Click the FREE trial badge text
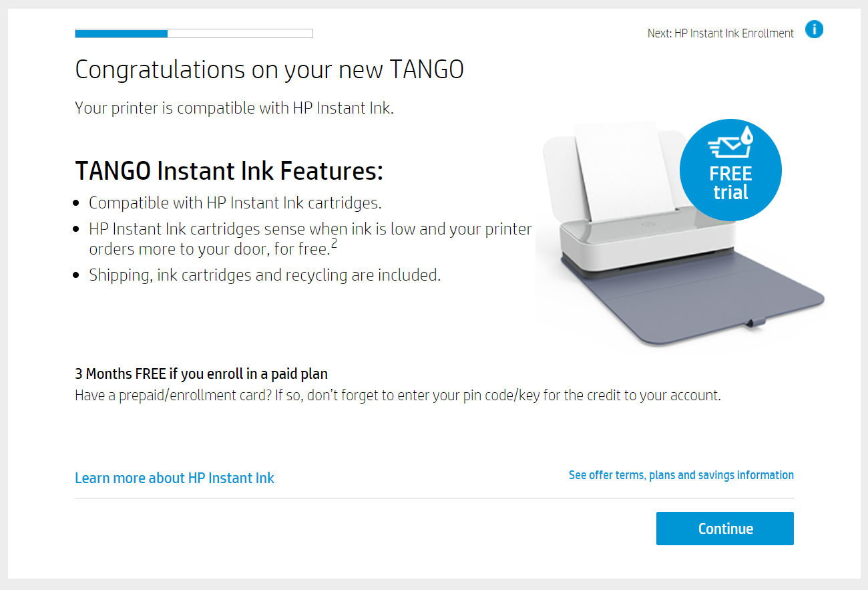This screenshot has height=590, width=868. (730, 184)
